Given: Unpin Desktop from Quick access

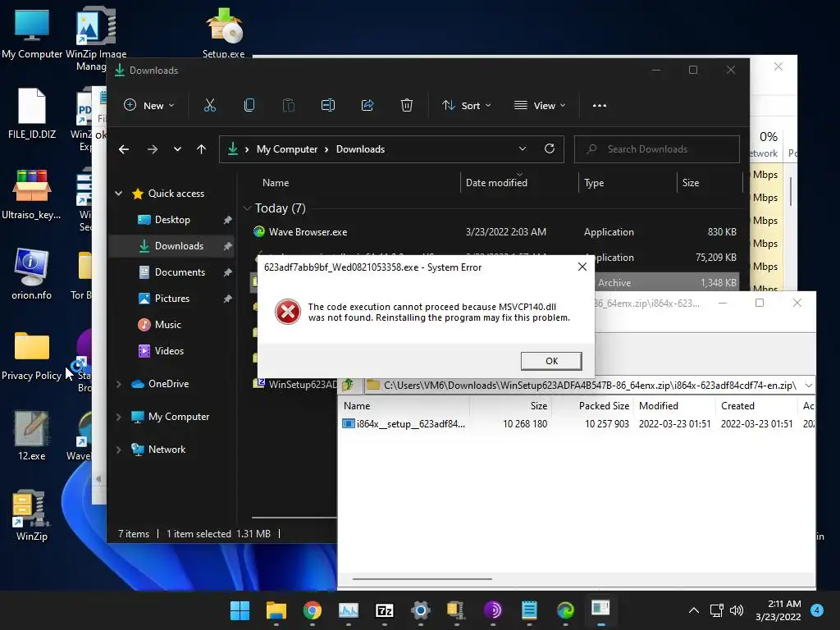Looking at the screenshot, I should pyautogui.click(x=227, y=220).
